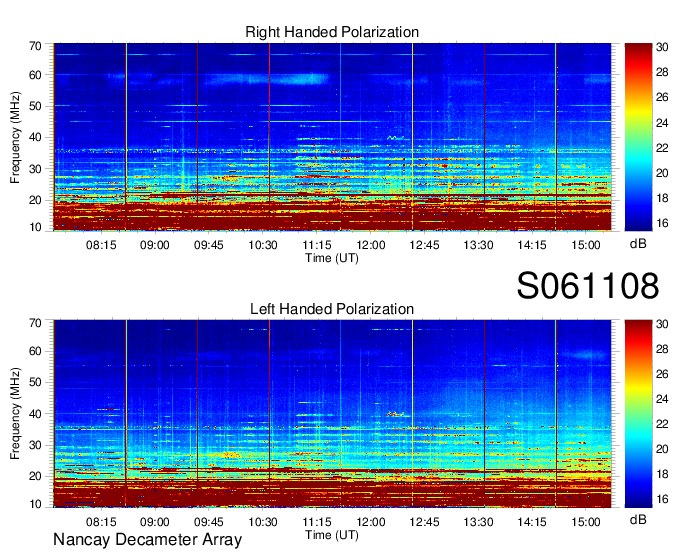Image resolution: width=680 pixels, height=552 pixels.
Task: Click the 15:00 tick on the lower time axis
Action: pos(586,522)
